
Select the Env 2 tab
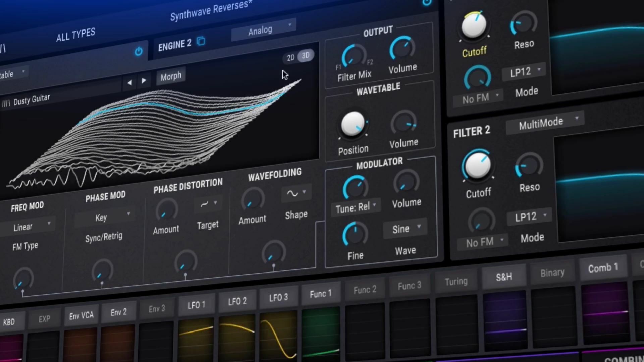(x=118, y=312)
